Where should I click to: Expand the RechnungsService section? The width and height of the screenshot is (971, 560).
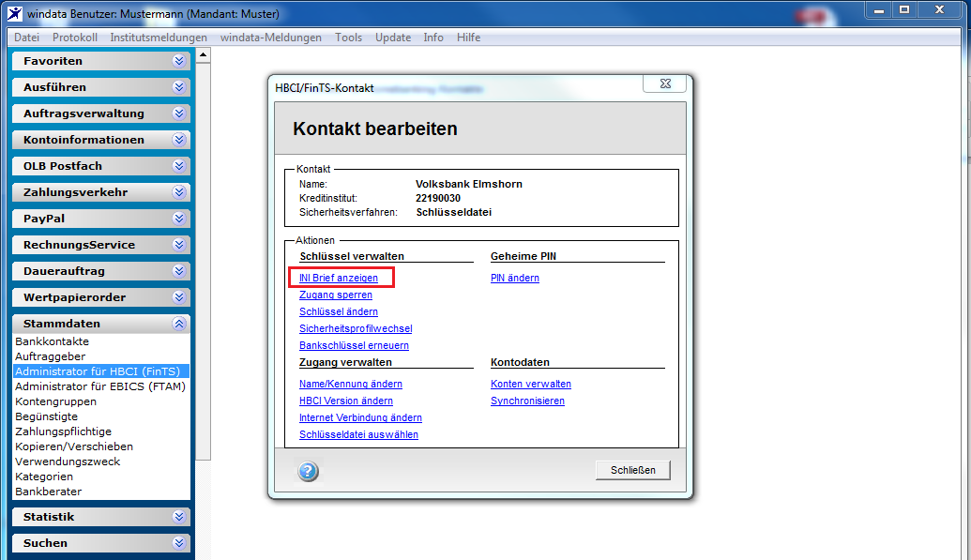tap(101, 245)
